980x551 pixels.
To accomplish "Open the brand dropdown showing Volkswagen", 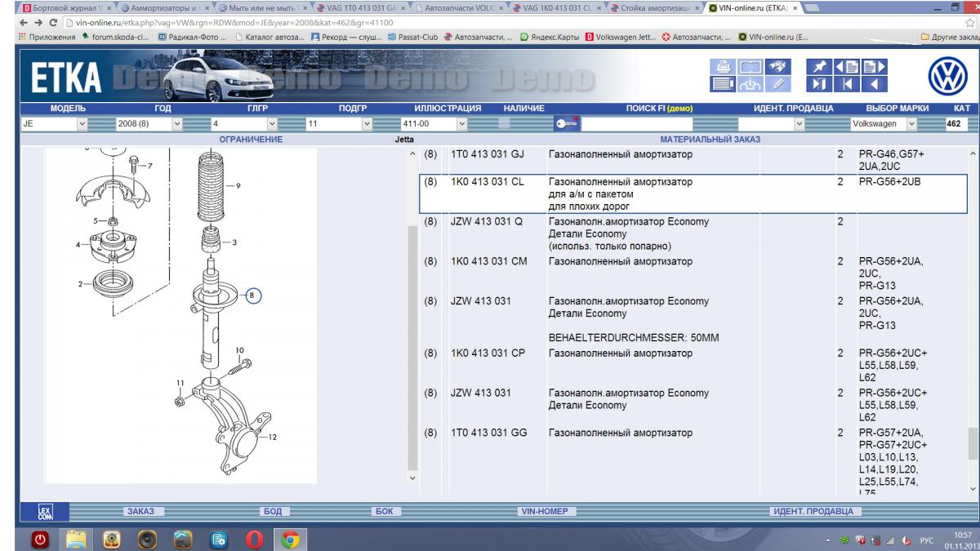I will pos(884,124).
